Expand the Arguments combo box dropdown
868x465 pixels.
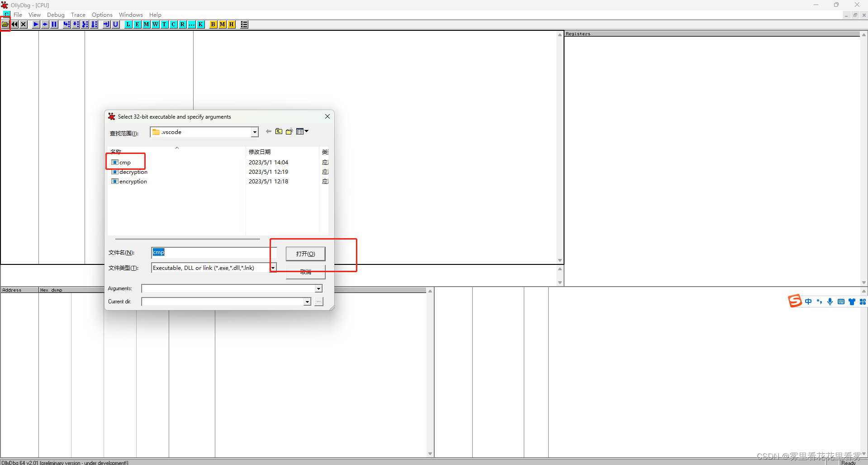[x=318, y=289]
